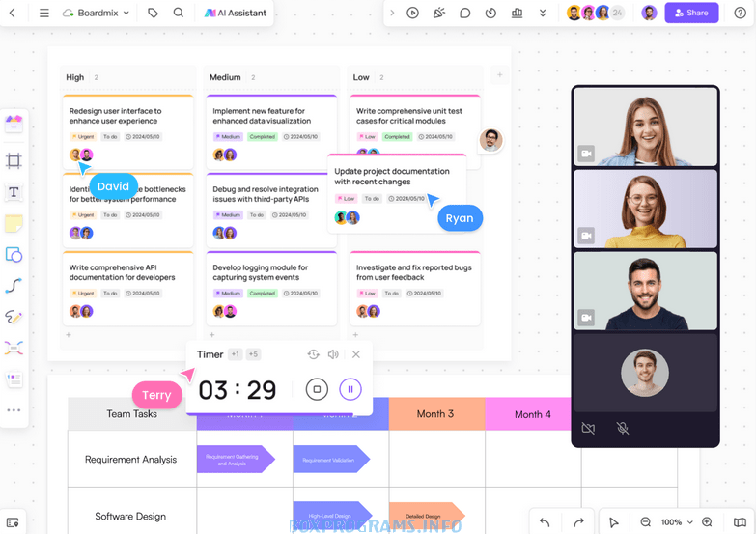Select the cursor pointer mode
This screenshot has width=756, height=534.
pos(613,522)
